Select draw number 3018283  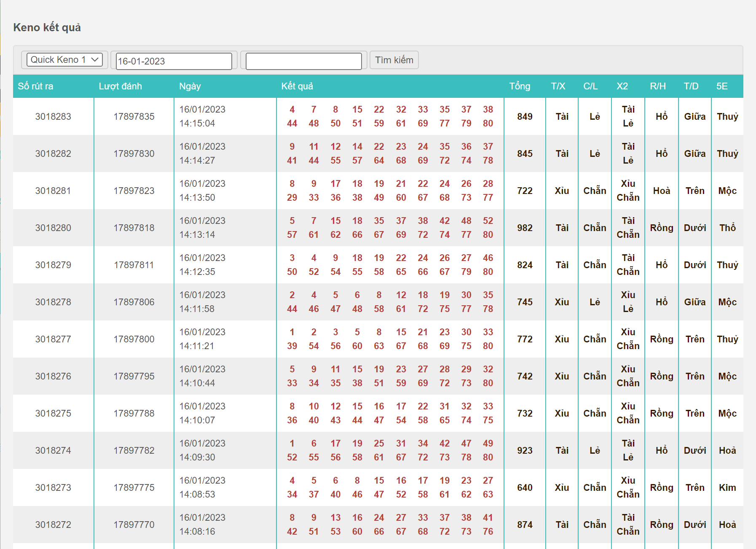[x=53, y=116]
